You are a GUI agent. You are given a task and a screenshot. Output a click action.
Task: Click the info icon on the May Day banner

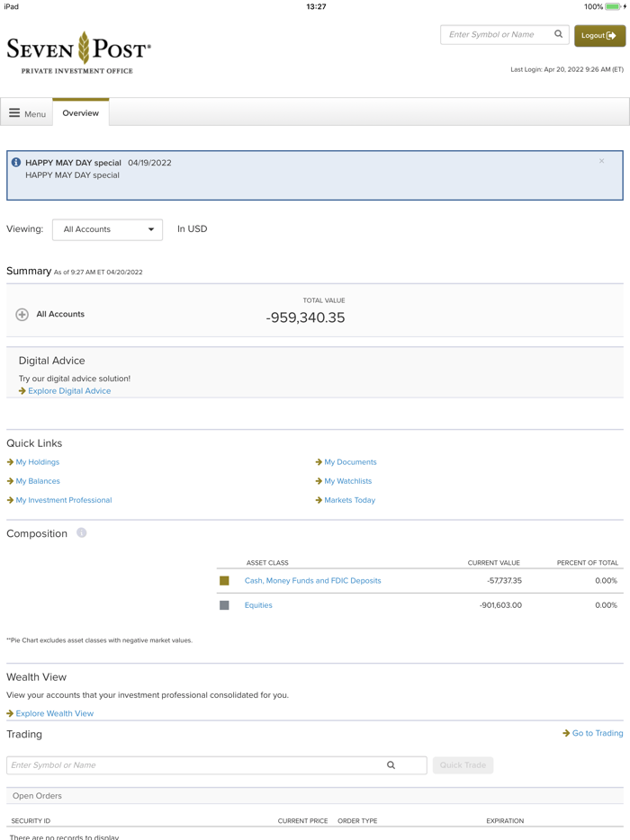click(x=16, y=162)
